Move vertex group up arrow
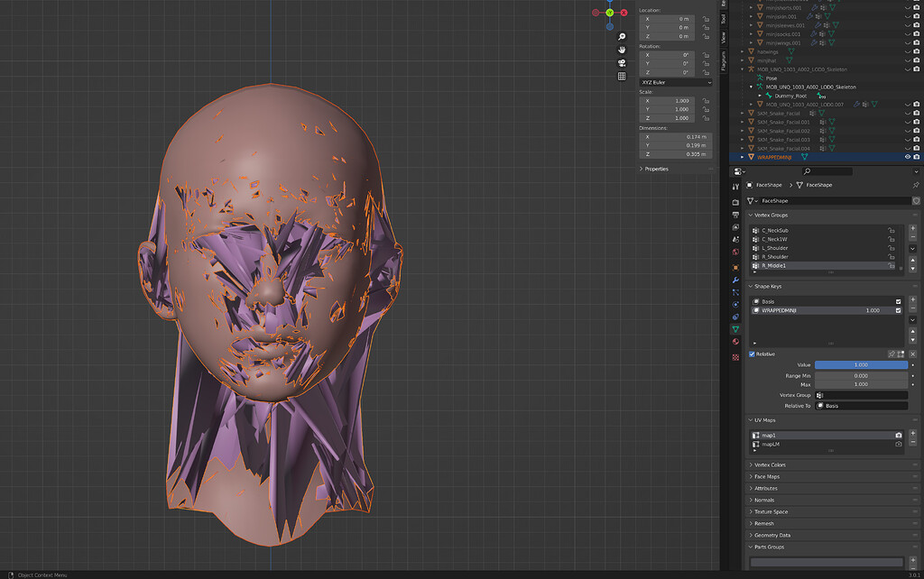 tap(913, 260)
